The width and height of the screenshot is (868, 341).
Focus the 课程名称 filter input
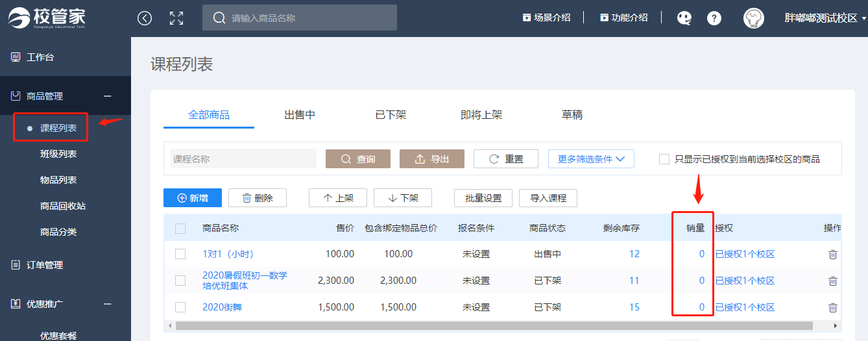[x=243, y=159]
